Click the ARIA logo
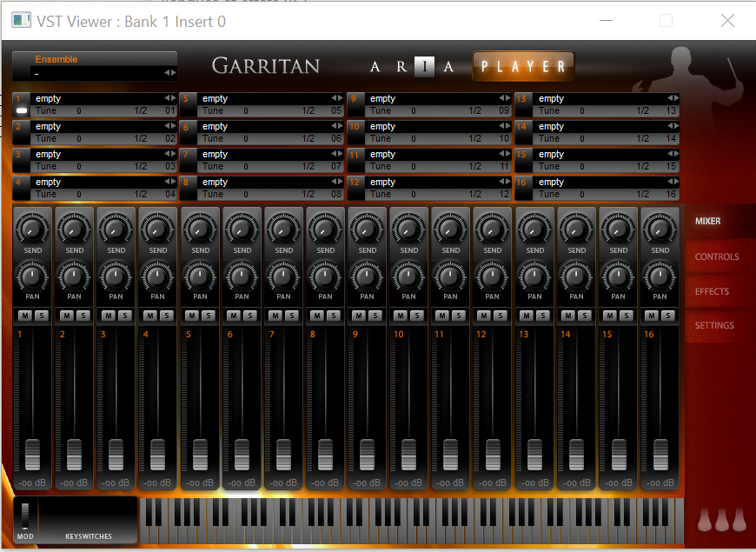Image resolution: width=756 pixels, height=552 pixels. tap(411, 65)
